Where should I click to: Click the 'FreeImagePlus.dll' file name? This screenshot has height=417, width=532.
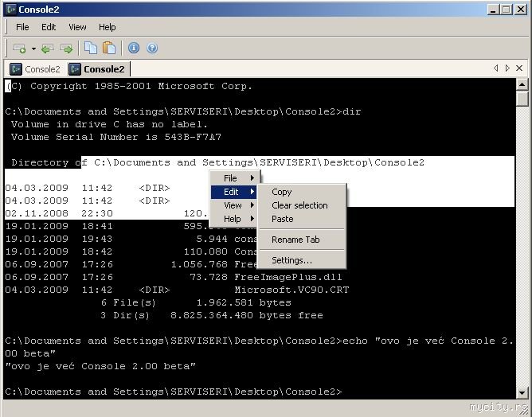pos(288,277)
